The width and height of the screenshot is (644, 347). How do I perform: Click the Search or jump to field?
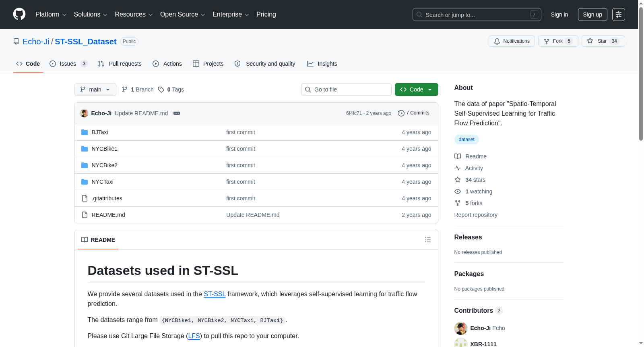[x=477, y=15]
